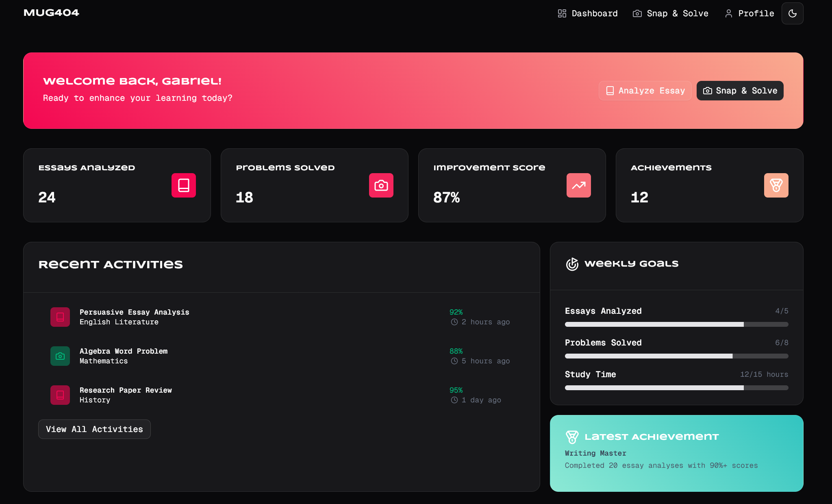The width and height of the screenshot is (832, 504).
Task: Open View All Activities
Action: point(94,429)
